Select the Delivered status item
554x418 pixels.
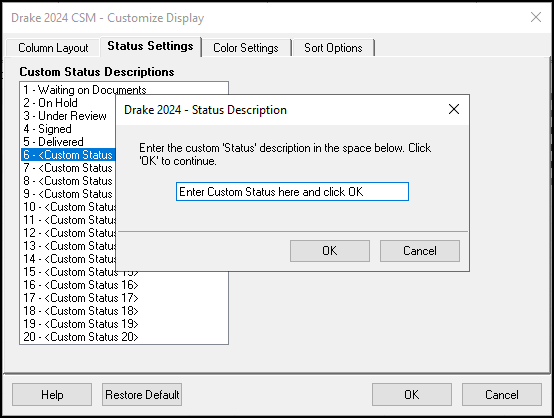pyautogui.click(x=53, y=142)
